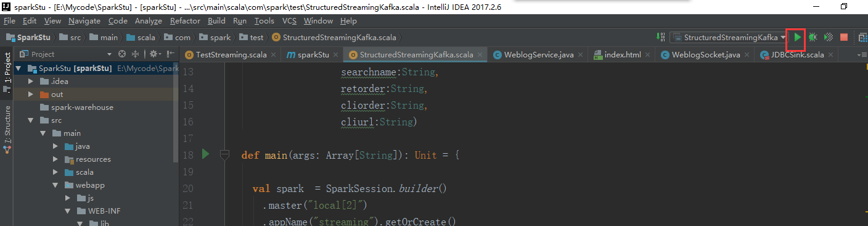Viewport: 868px width, 226px height.
Task: Open the Refactor menu
Action: [x=185, y=21]
